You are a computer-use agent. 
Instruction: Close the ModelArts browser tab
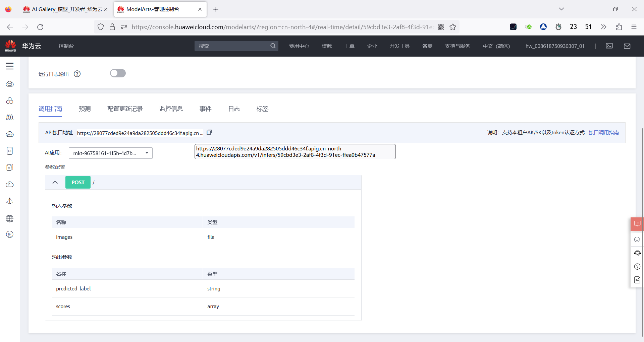coord(200,9)
